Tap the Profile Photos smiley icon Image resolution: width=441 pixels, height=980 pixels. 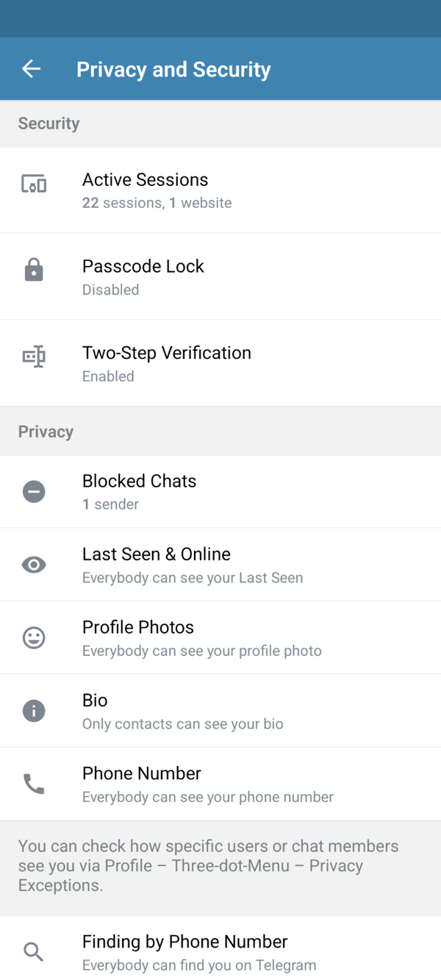pos(34,637)
